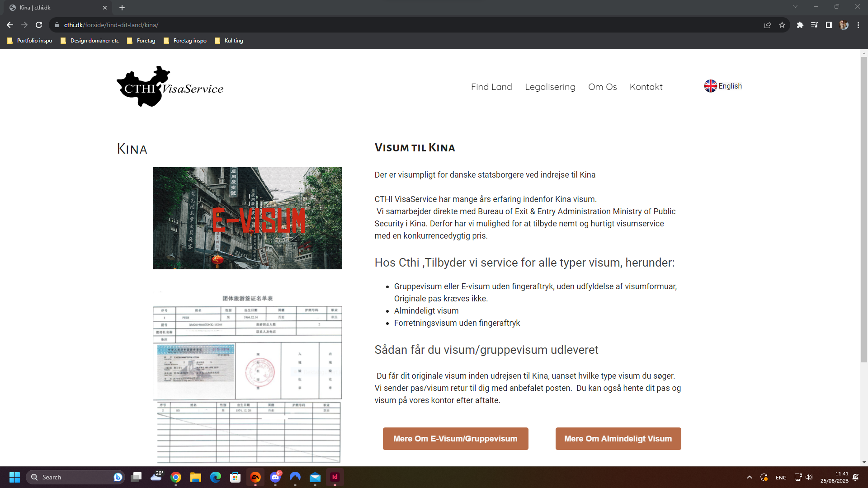Share this page via share icon
This screenshot has height=488, width=868.
pyautogui.click(x=768, y=25)
